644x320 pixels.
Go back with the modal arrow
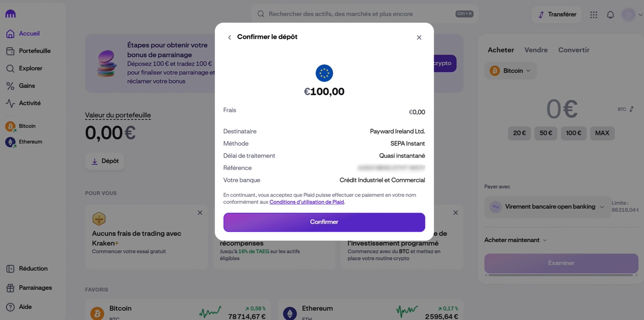pyautogui.click(x=229, y=37)
